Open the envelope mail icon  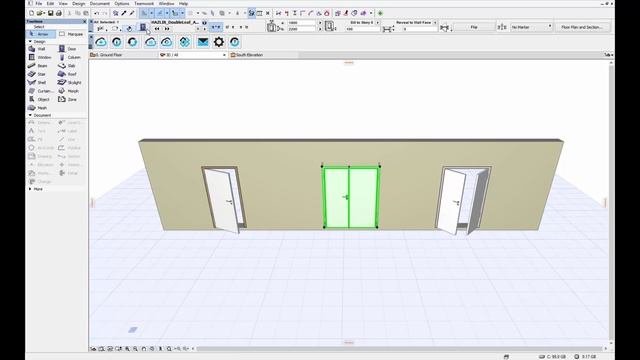pyautogui.click(x=203, y=42)
